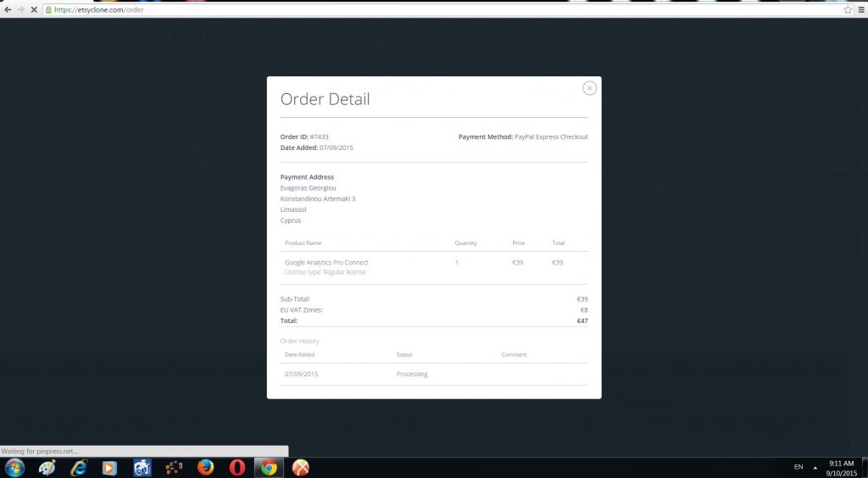This screenshot has width=868, height=478.
Task: Click the Cyprus country line
Action: [291, 220]
